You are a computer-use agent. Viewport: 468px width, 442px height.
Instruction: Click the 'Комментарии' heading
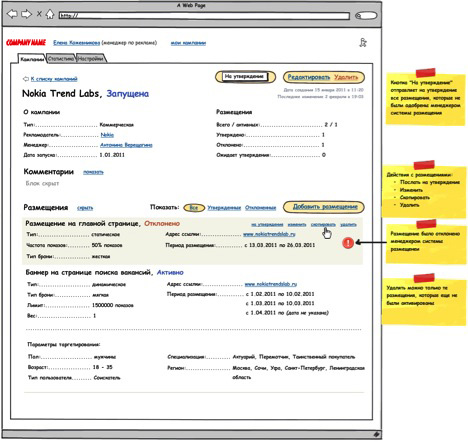tap(49, 172)
